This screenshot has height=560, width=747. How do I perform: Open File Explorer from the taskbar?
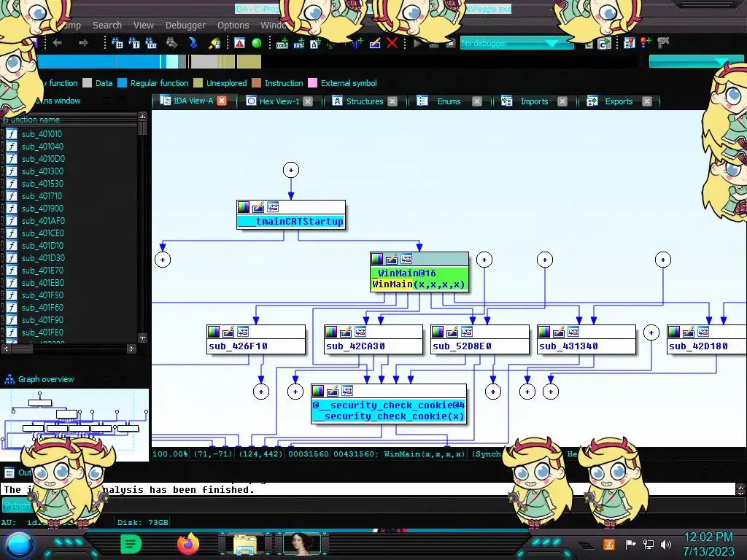click(245, 544)
